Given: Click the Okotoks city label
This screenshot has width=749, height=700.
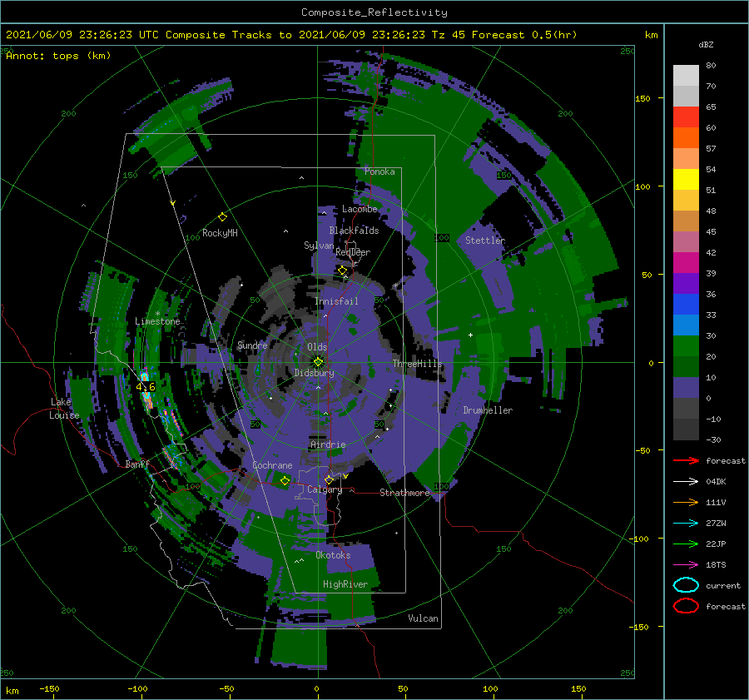Looking at the screenshot, I should click(333, 555).
